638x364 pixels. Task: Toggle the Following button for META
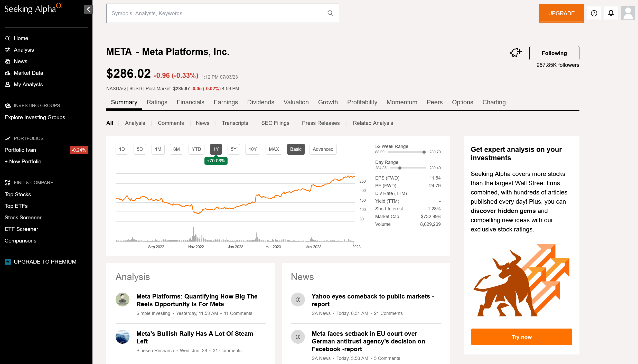click(554, 53)
